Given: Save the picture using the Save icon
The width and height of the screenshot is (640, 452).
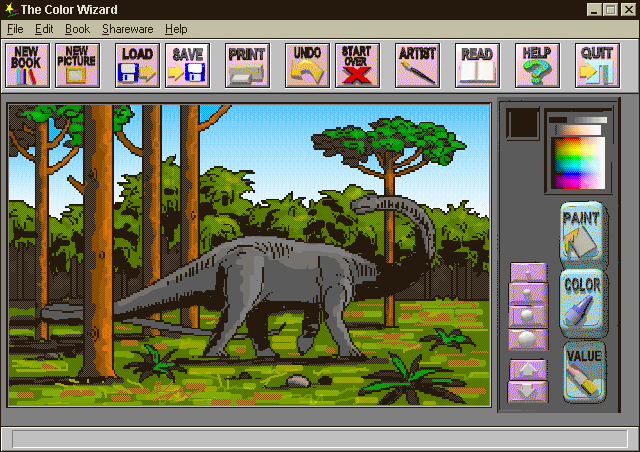Looking at the screenshot, I should tap(188, 65).
